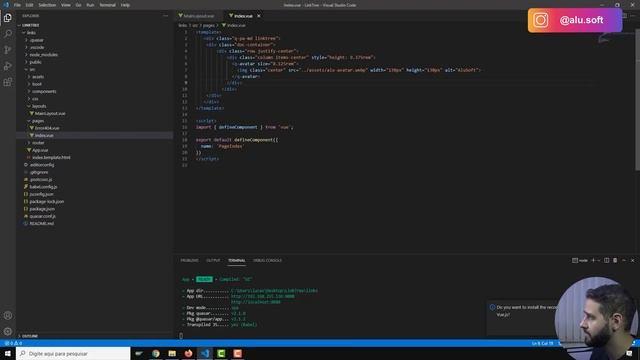The height and width of the screenshot is (360, 640).
Task: Open Firefox from the taskbar
Action: [188, 353]
